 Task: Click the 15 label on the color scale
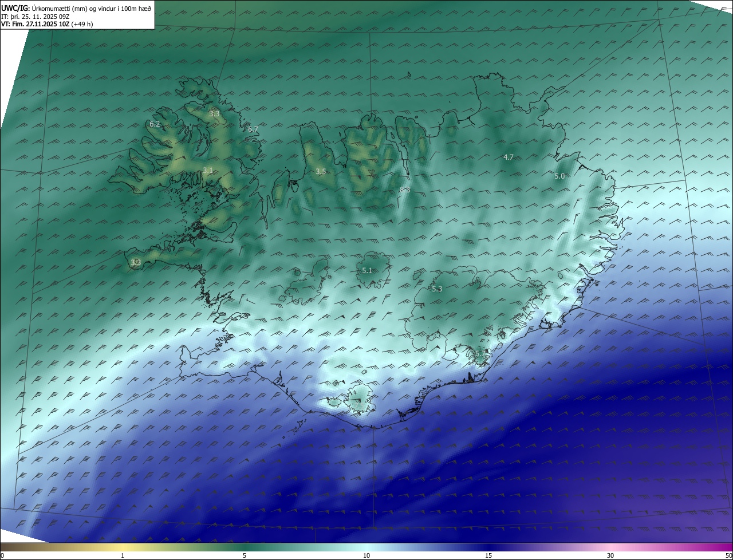[488, 555]
